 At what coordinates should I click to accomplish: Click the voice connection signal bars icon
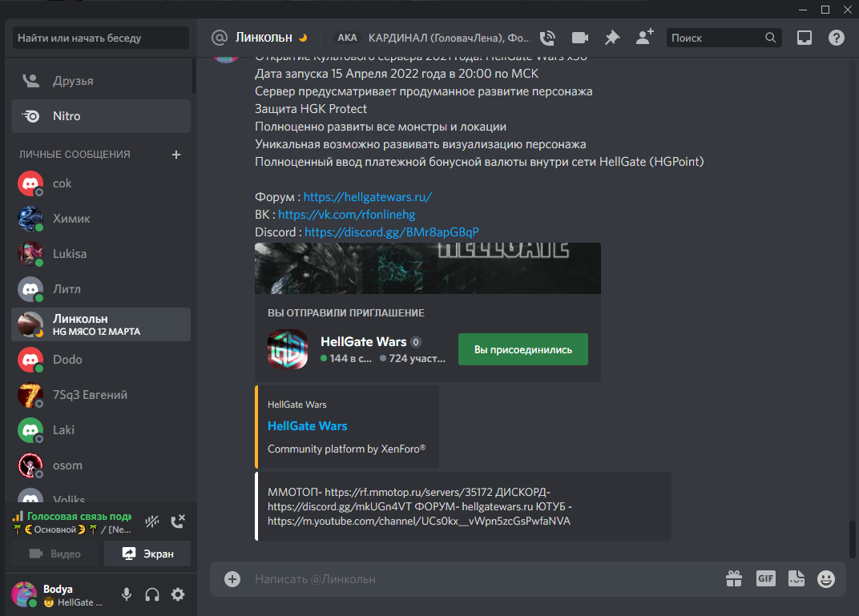(x=18, y=517)
